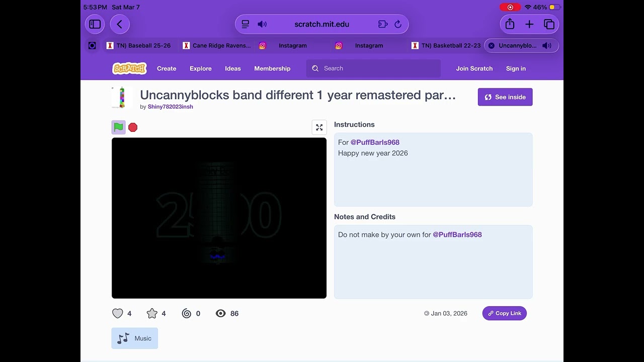Switch to TN) Basketball 22-23 tab

446,45
